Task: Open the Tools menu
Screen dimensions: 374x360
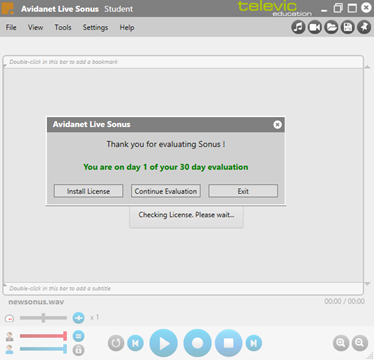Action: click(63, 27)
